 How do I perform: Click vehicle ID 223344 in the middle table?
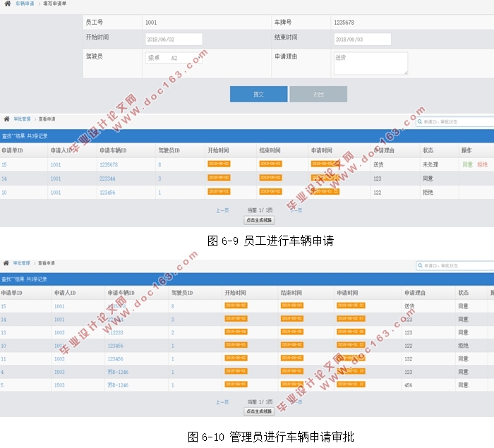click(107, 178)
